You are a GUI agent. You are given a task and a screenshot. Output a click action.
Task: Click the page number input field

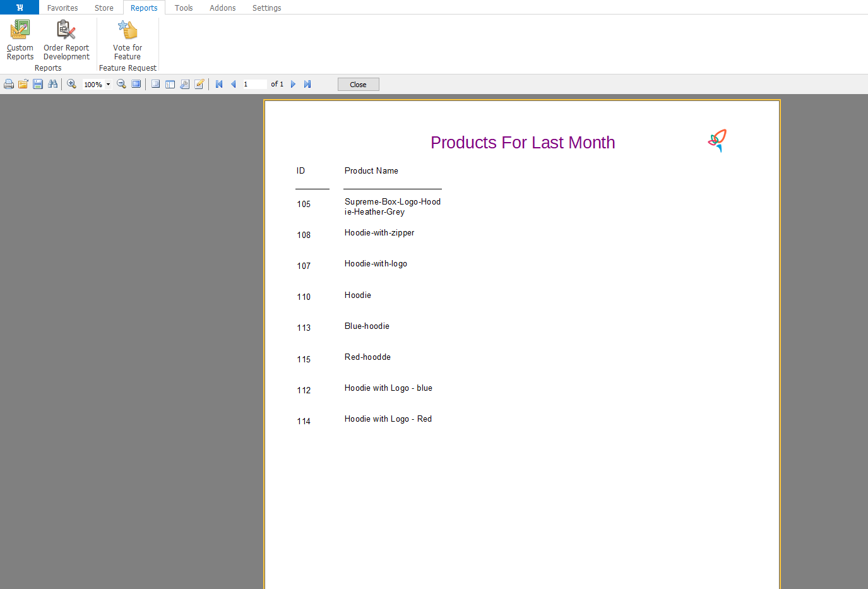click(x=254, y=84)
